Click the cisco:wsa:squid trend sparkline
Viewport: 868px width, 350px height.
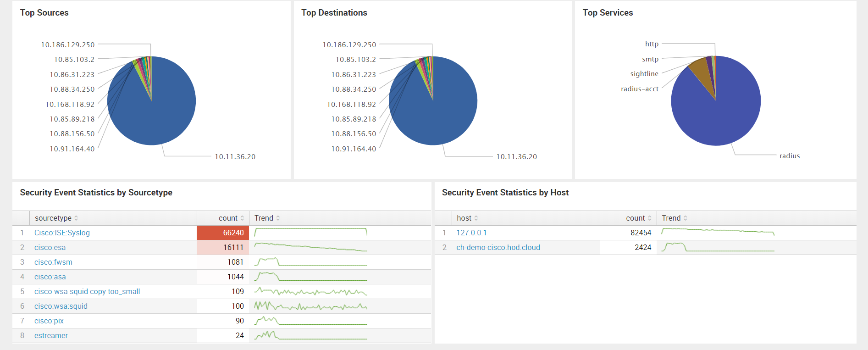coord(311,306)
